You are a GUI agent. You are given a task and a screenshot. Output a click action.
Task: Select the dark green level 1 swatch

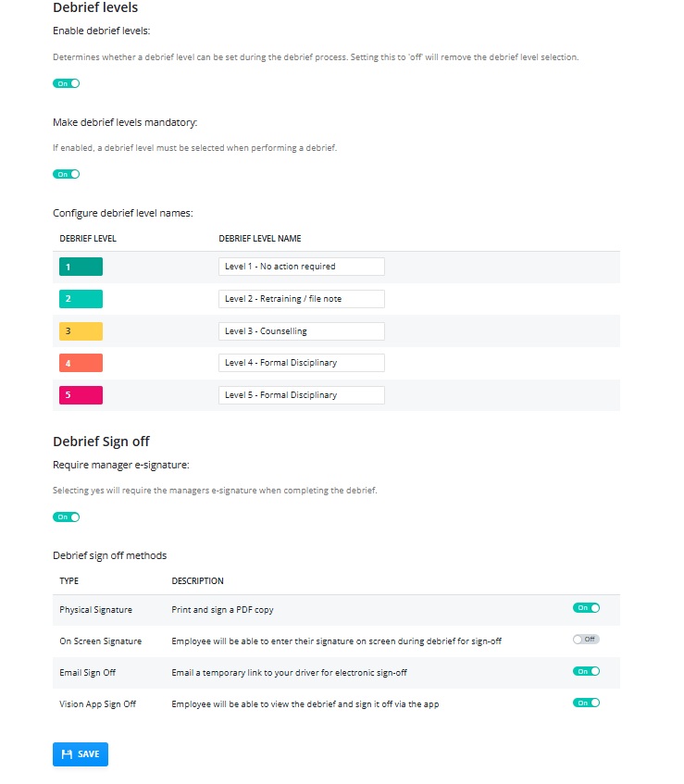pos(81,267)
